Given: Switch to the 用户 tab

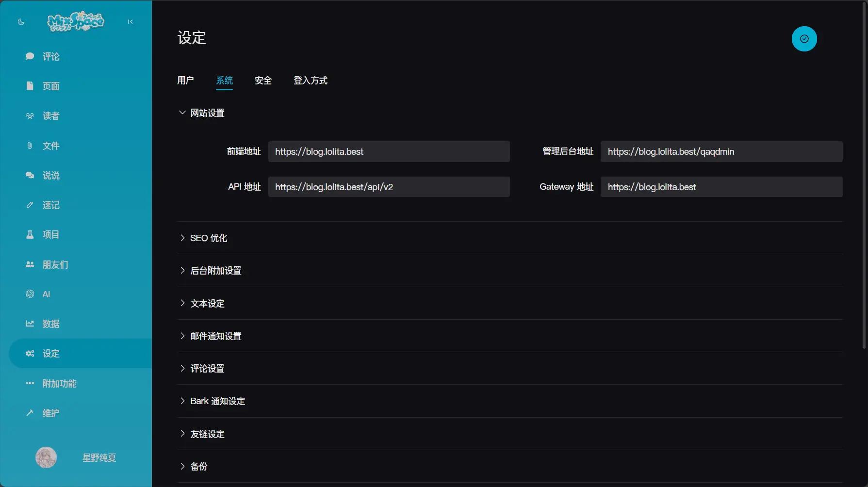Looking at the screenshot, I should 185,81.
